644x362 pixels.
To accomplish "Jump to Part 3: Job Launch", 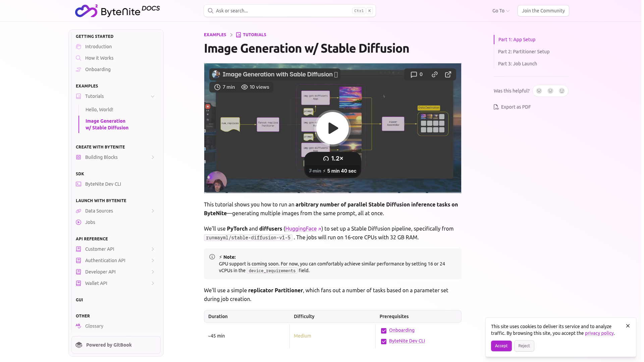I will coord(518,64).
